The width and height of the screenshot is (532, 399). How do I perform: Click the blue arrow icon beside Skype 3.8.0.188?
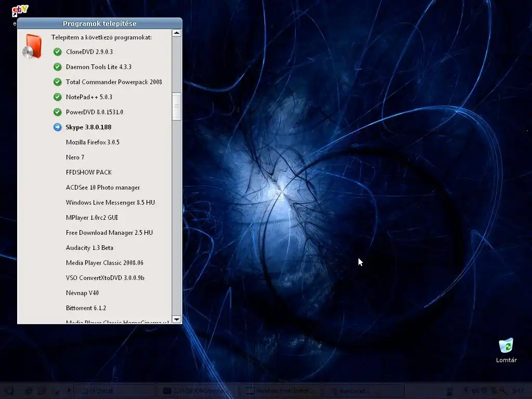(58, 127)
